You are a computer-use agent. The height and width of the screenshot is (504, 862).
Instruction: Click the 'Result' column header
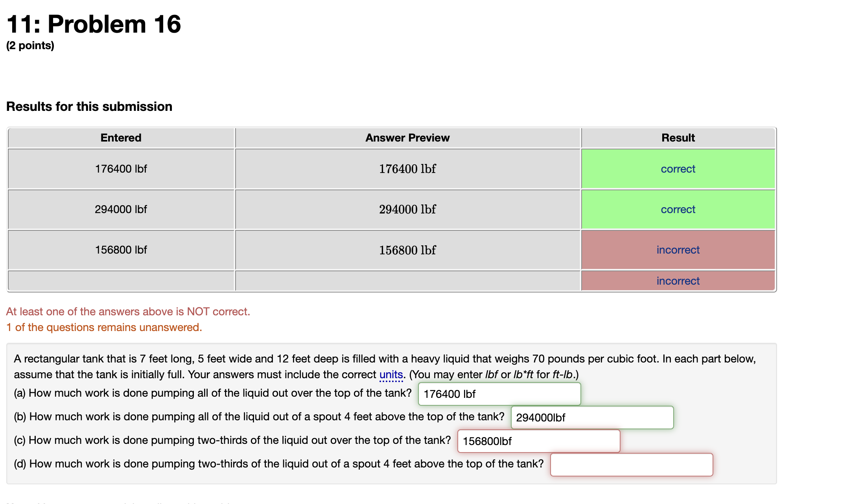click(x=678, y=138)
